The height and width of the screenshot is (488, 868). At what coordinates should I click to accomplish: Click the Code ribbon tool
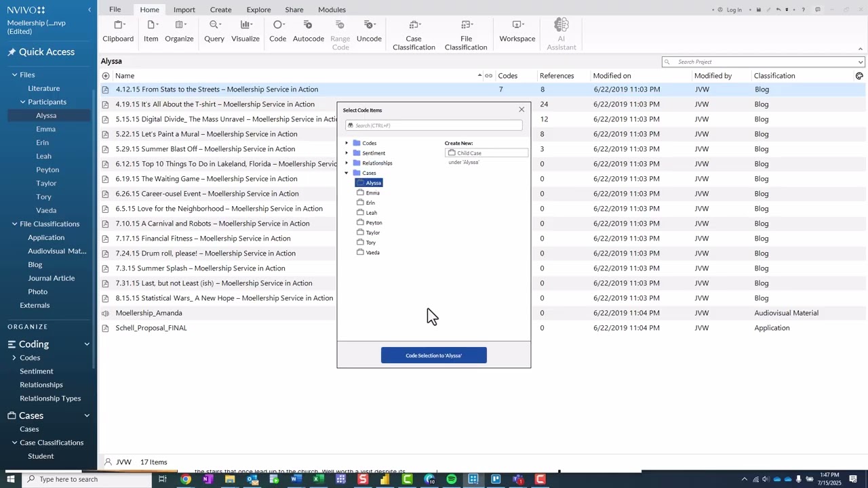(278, 32)
